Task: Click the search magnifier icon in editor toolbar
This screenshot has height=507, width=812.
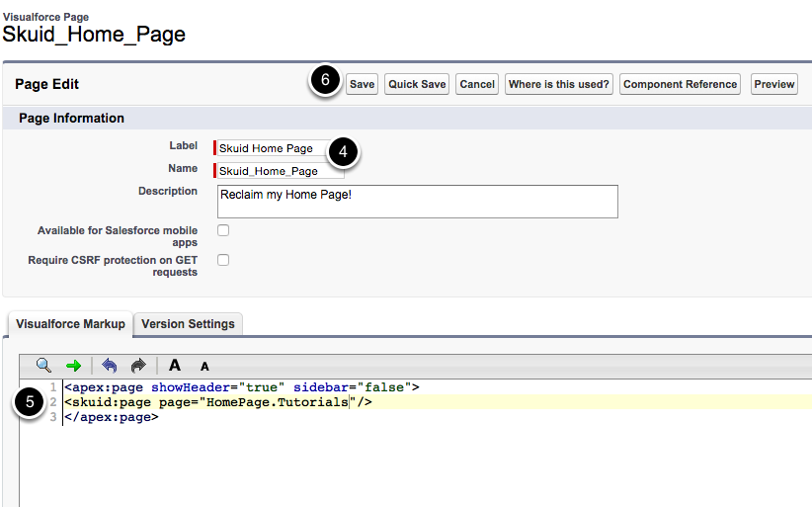Action: [43, 366]
